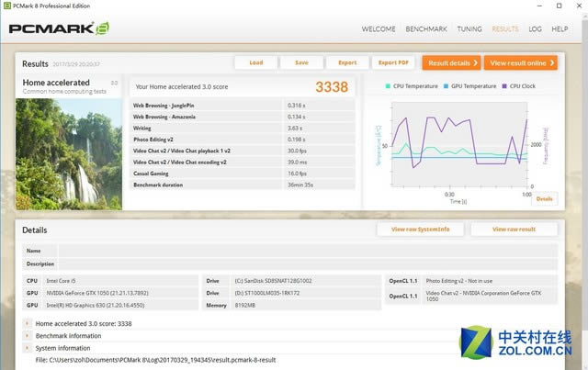The height and width of the screenshot is (370, 588).
Task: Click the GPU Temperature legend swatch
Action: tap(446, 86)
